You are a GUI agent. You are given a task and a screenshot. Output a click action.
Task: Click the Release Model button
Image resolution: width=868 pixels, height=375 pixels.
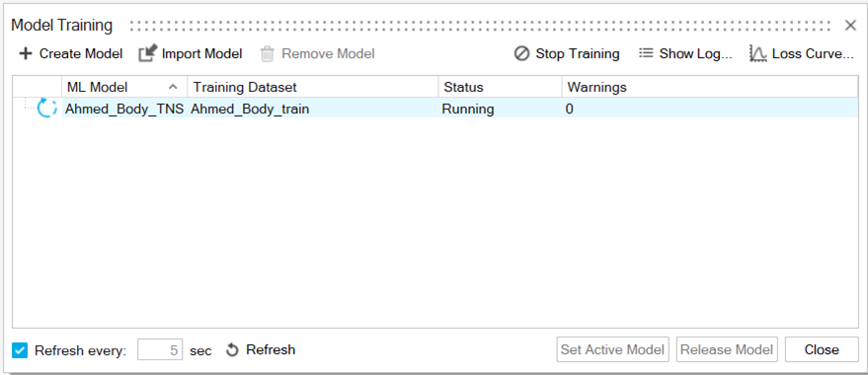coord(727,349)
